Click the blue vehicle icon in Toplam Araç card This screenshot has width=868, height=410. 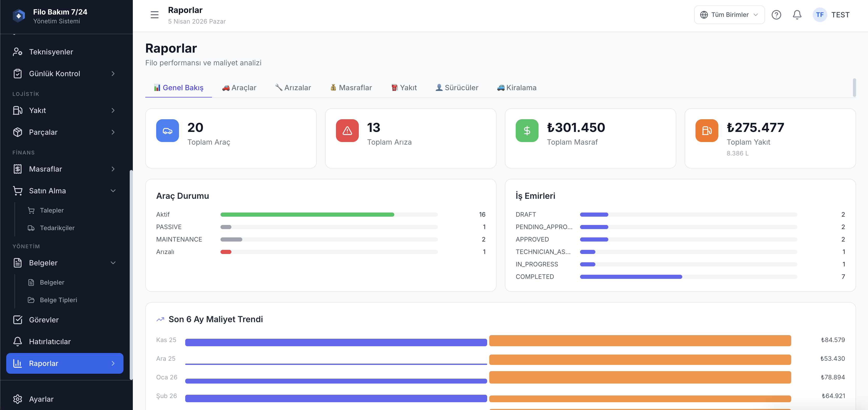tap(168, 131)
